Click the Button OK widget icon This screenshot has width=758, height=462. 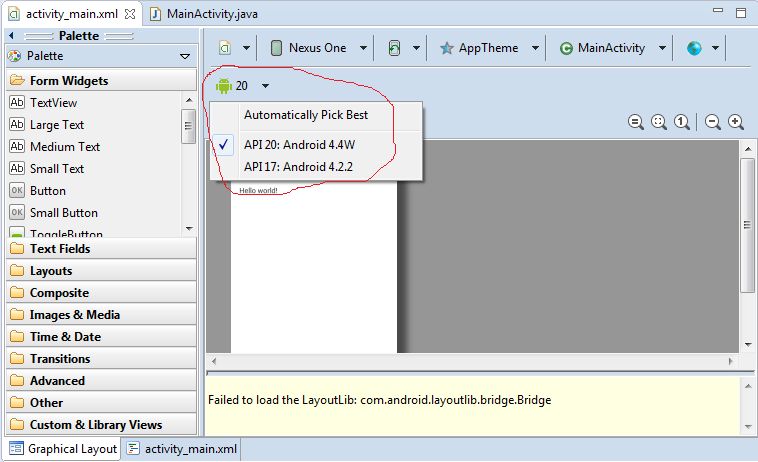click(17, 190)
